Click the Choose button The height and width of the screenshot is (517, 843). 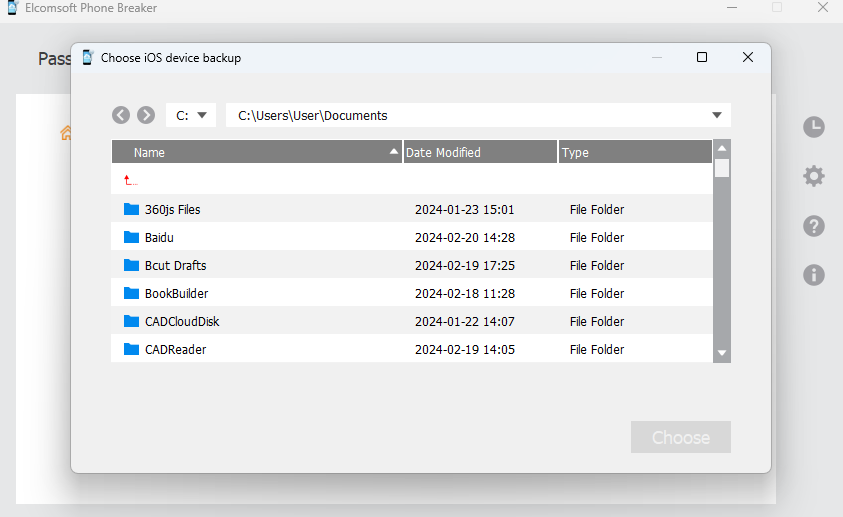tap(681, 437)
